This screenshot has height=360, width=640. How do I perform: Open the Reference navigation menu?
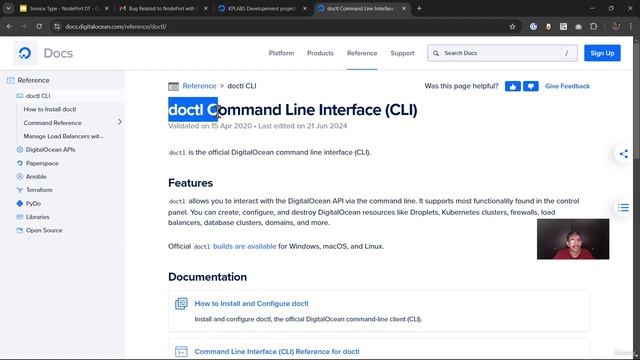click(362, 53)
